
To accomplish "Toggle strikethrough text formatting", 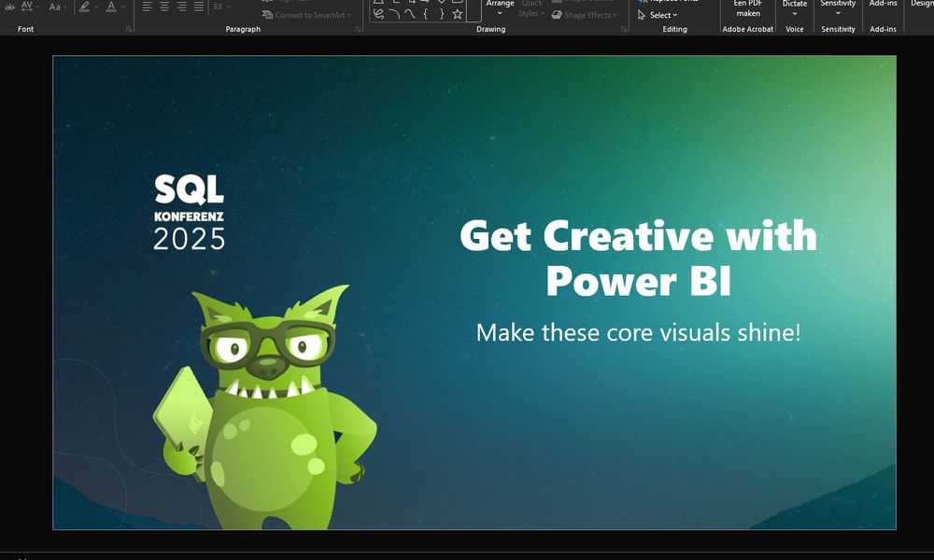I will [9, 7].
